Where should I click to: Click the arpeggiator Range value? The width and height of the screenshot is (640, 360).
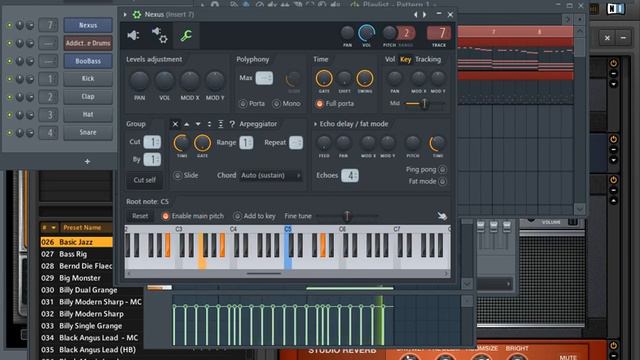pos(246,142)
